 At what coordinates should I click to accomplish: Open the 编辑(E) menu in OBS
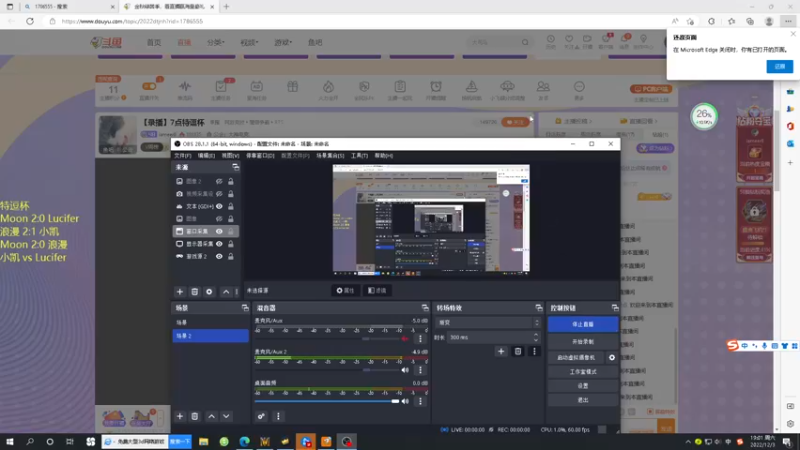pos(207,156)
